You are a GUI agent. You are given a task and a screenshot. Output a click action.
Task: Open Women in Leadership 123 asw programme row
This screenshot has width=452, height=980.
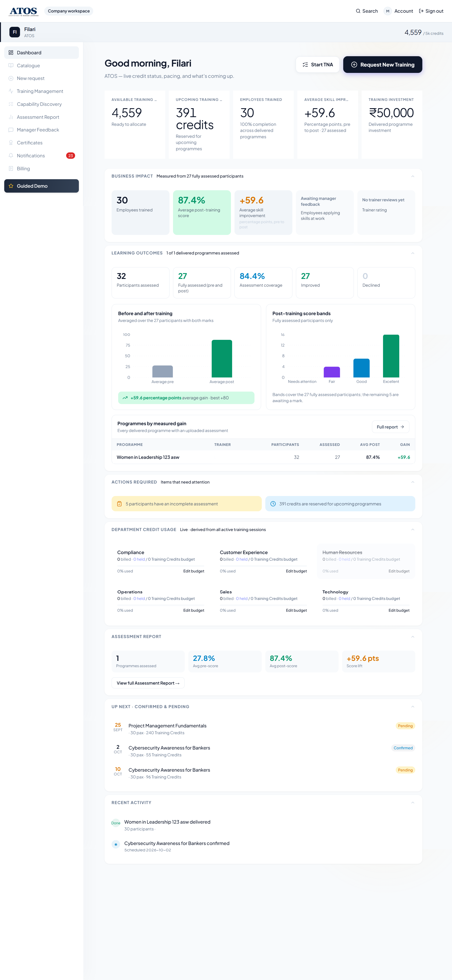point(263,457)
